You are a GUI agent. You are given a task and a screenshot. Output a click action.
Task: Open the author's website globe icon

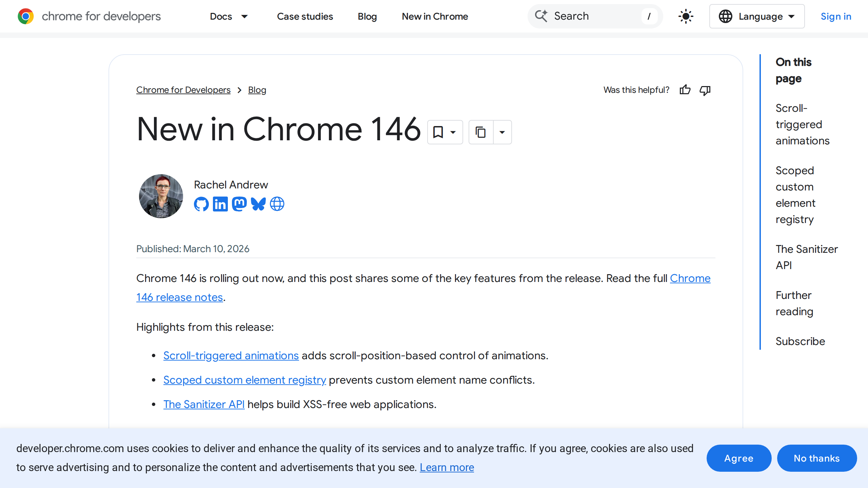point(277,204)
